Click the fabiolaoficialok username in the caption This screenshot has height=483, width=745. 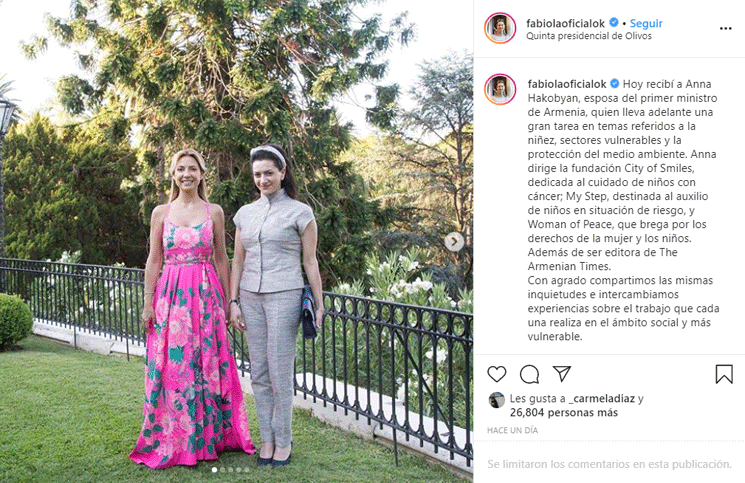pyautogui.click(x=567, y=84)
